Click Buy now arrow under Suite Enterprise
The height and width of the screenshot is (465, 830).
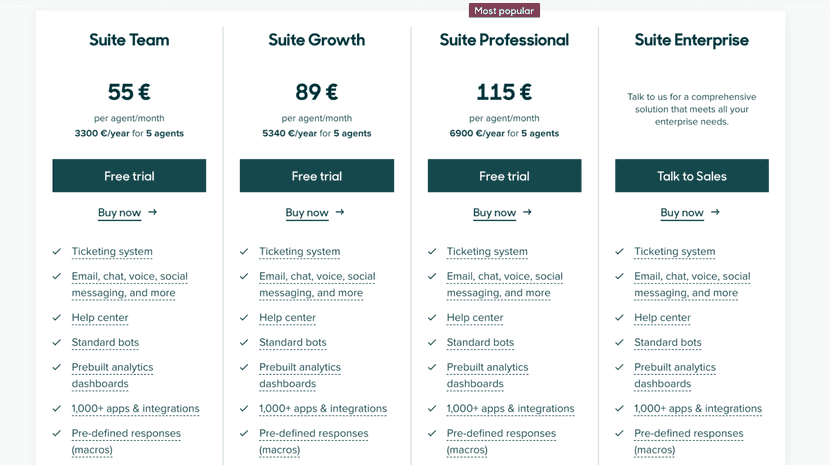pos(715,212)
